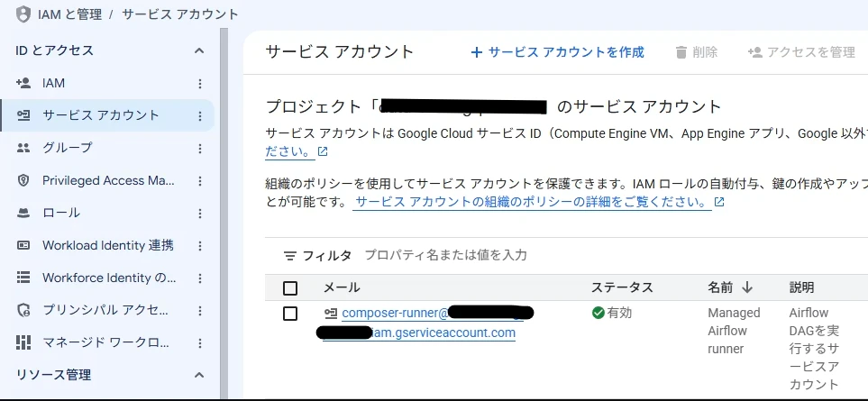
Task: Click the Workforce Identity list icon
Action: coord(23,278)
